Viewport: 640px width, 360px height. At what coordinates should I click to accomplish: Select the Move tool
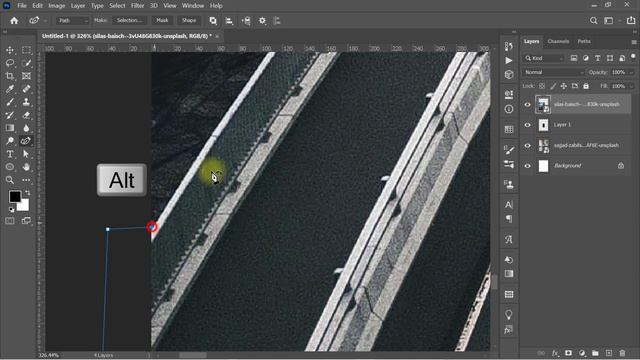[10, 50]
